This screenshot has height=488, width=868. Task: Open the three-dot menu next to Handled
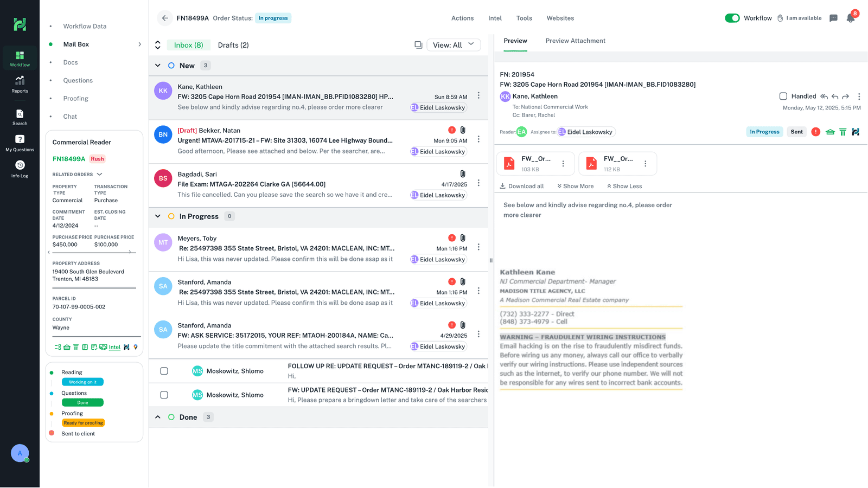(859, 97)
